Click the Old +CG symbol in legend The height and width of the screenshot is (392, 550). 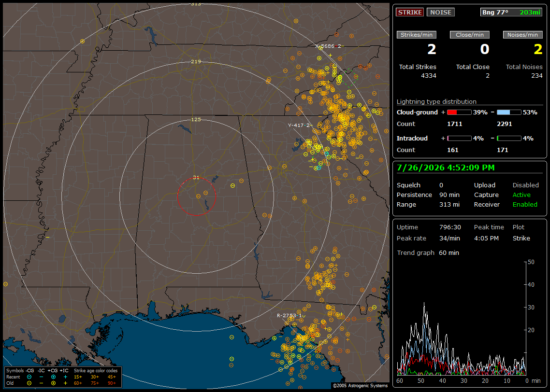53,383
